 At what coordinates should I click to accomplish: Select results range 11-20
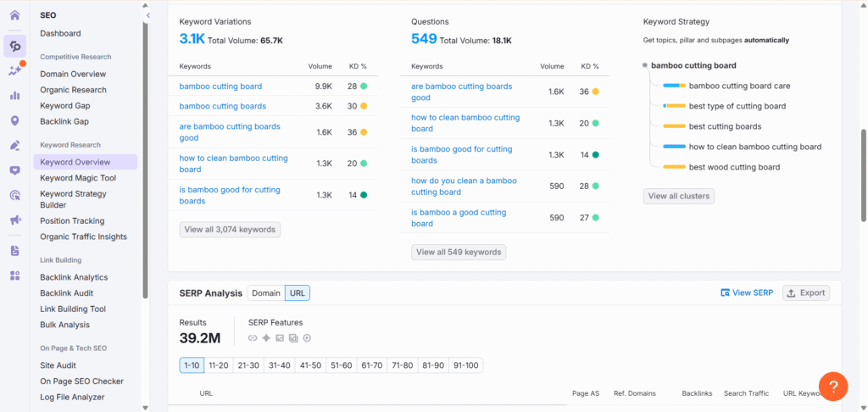pos(218,365)
